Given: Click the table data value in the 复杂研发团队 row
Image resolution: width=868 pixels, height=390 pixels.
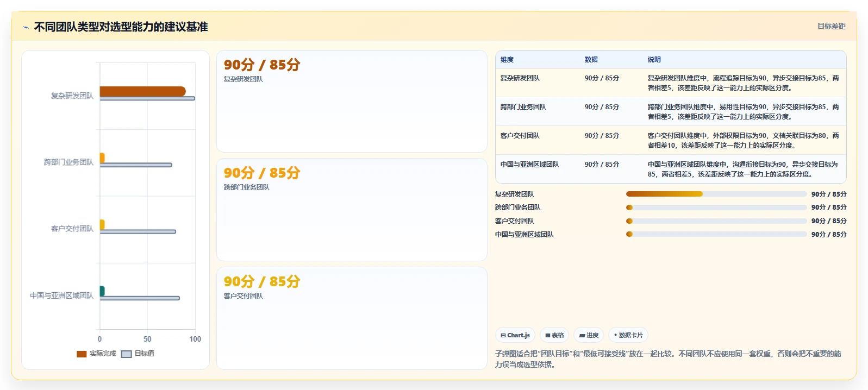Looking at the screenshot, I should pos(602,78).
